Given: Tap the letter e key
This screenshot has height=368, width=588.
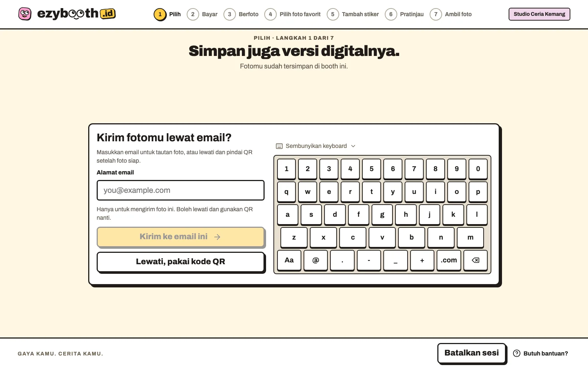Looking at the screenshot, I should coord(329,192).
